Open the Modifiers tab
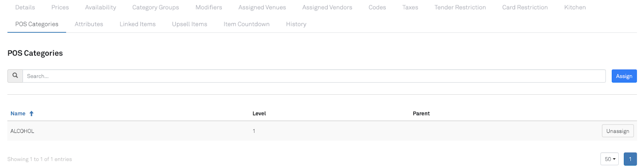The height and width of the screenshot is (168, 644). point(208,7)
